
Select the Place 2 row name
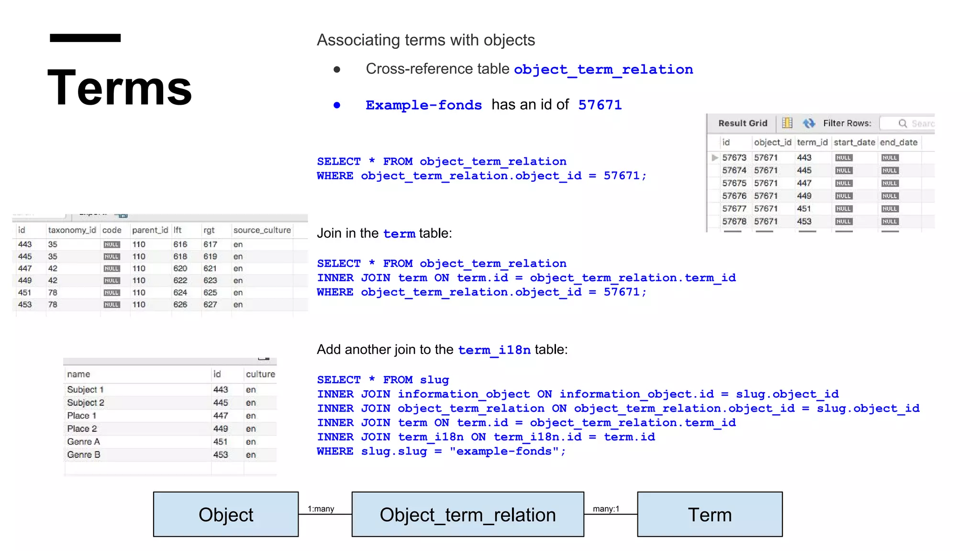(82, 429)
